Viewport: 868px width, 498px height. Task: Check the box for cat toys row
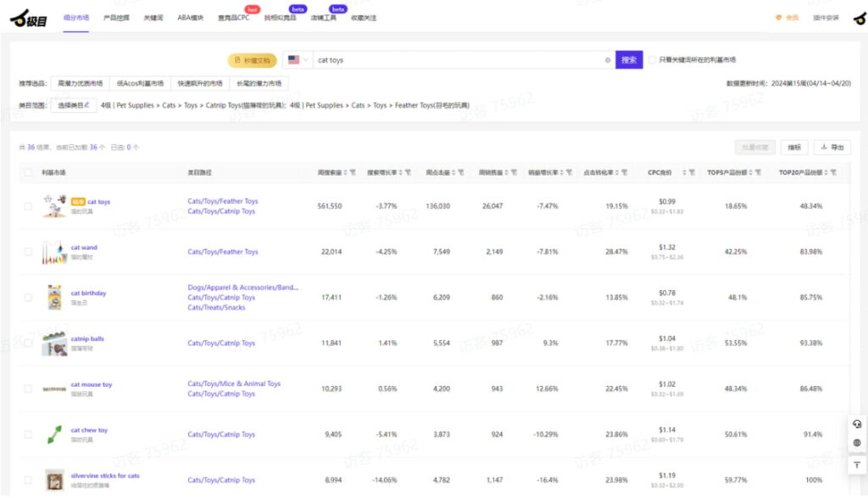pos(28,206)
